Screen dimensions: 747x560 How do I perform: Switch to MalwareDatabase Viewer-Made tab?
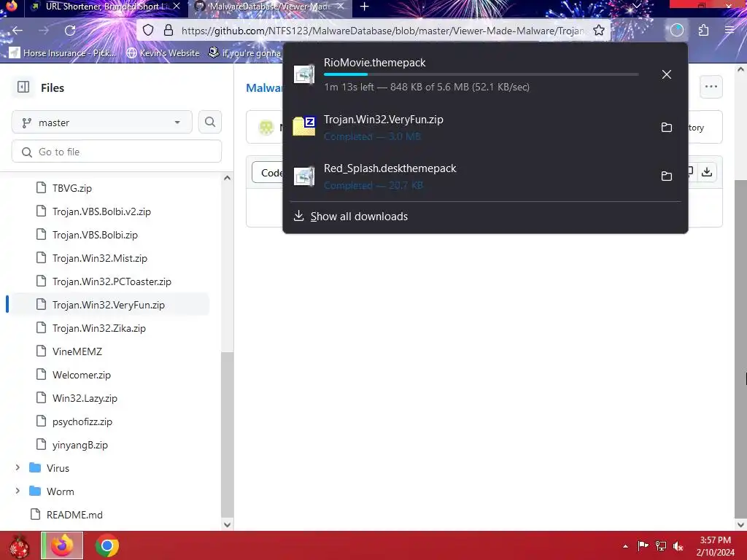coord(270,7)
